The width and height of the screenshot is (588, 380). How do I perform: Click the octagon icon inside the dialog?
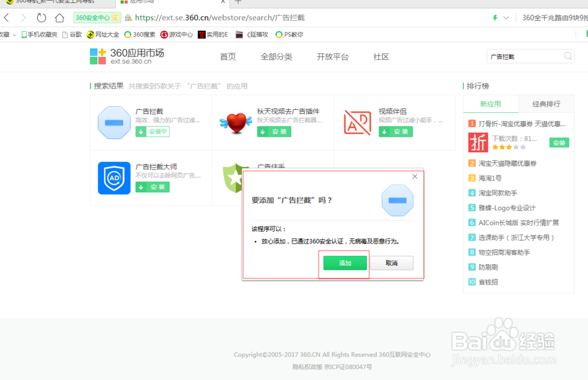coord(397,201)
